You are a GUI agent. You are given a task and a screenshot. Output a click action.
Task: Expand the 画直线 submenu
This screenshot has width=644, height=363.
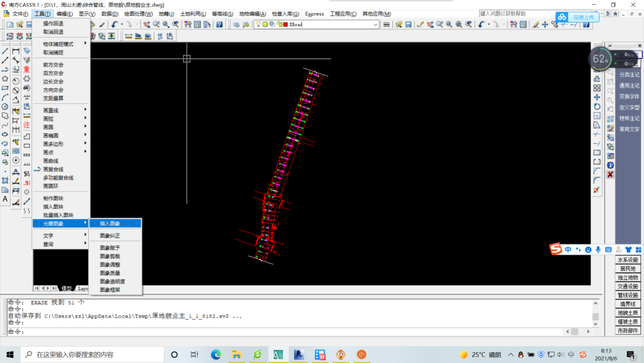coord(61,110)
